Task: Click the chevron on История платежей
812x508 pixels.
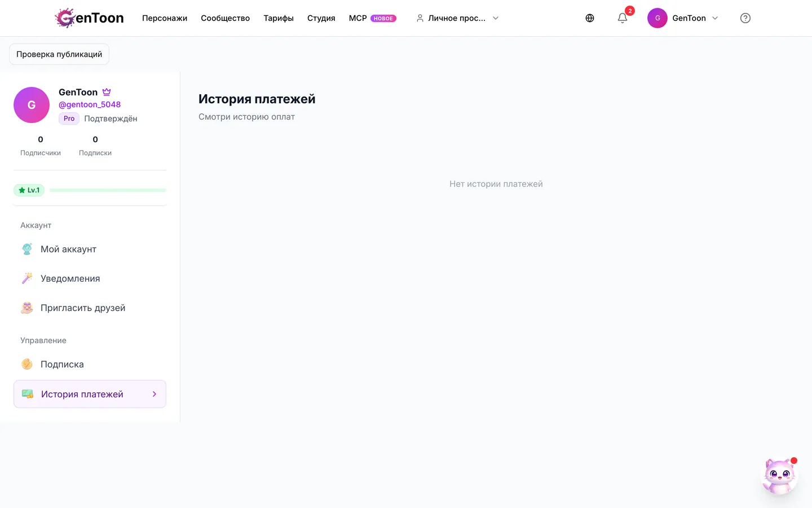Action: (x=155, y=394)
